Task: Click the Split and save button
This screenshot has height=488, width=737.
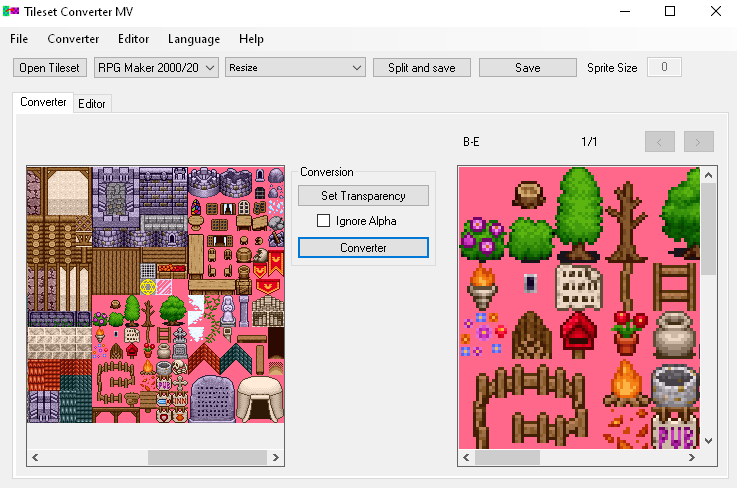Action: tap(421, 68)
